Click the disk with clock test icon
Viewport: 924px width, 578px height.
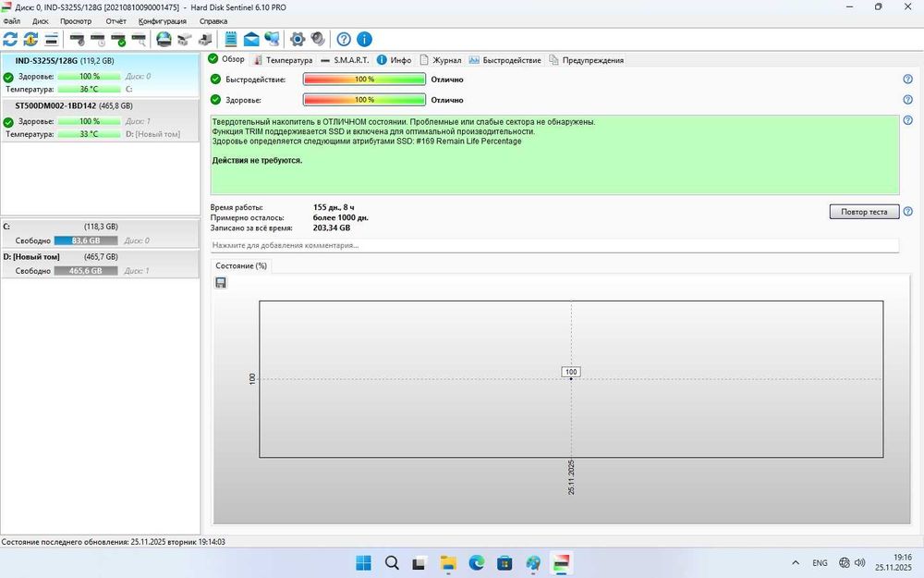pyautogui.click(x=97, y=40)
